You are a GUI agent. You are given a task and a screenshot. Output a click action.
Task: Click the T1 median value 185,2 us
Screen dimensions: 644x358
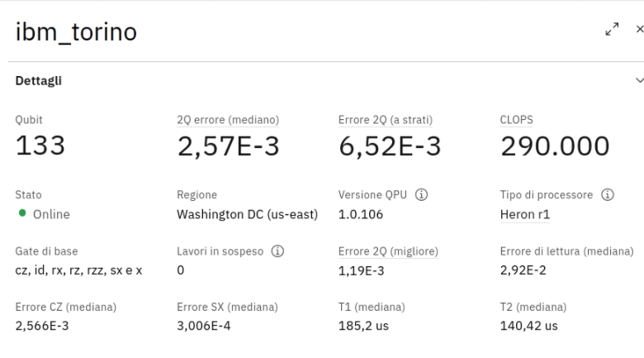click(x=363, y=326)
